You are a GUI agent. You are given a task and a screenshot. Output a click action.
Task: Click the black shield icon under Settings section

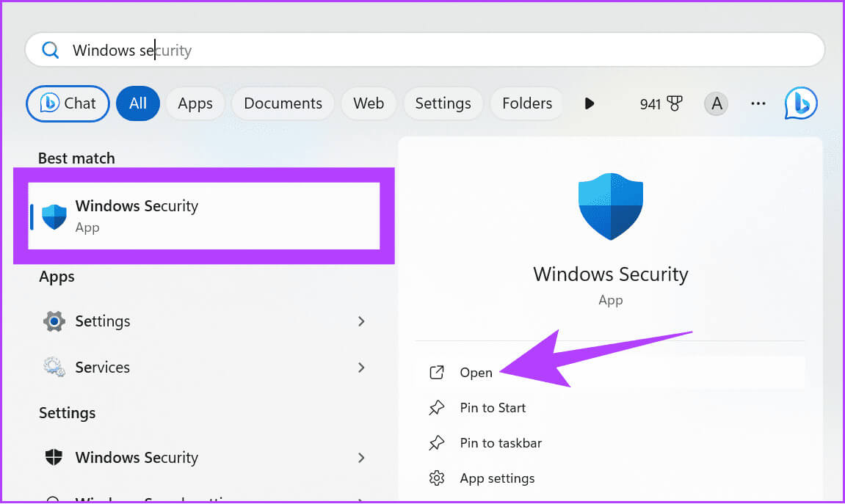click(54, 457)
